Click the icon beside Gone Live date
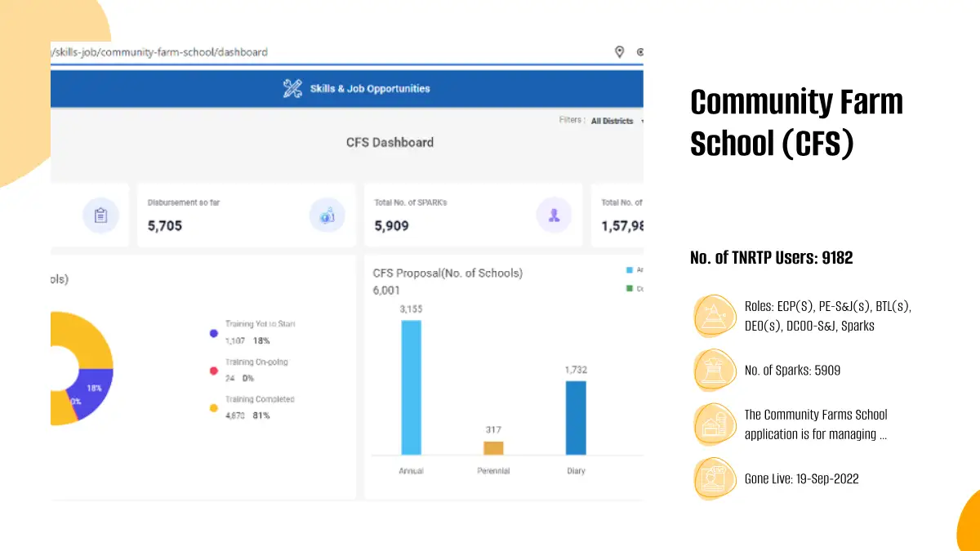Image resolution: width=980 pixels, height=551 pixels. click(x=715, y=478)
